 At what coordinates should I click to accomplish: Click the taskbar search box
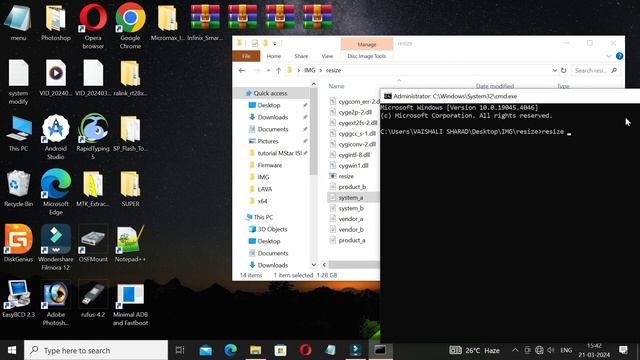pyautogui.click(x=96, y=350)
